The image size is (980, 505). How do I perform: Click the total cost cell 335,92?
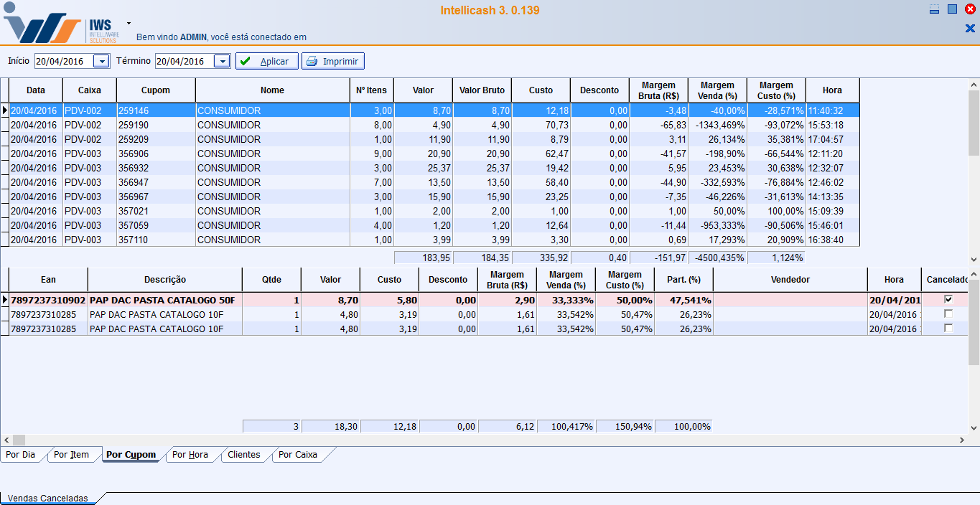click(541, 258)
